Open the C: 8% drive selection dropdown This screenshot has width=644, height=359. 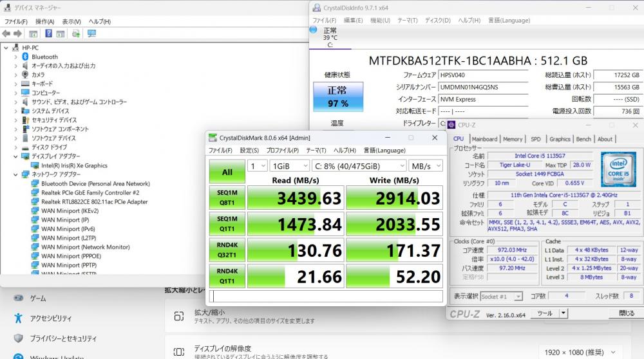pyautogui.click(x=359, y=166)
